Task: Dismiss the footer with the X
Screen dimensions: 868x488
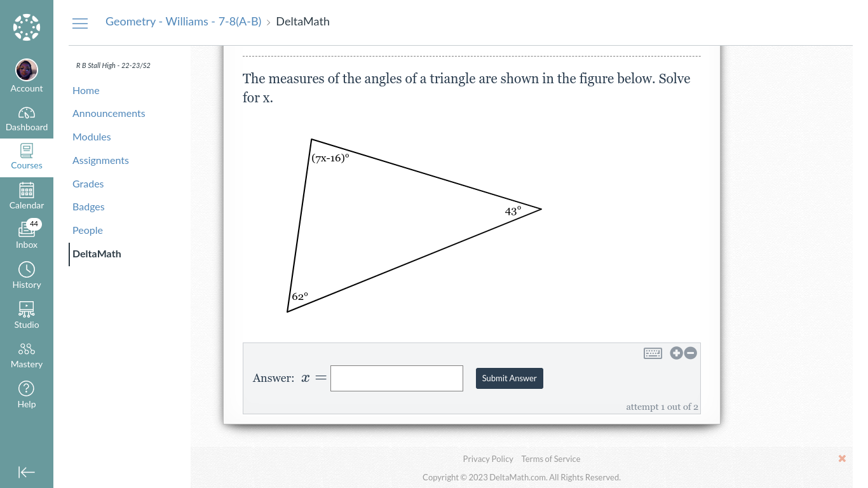Action: click(842, 459)
